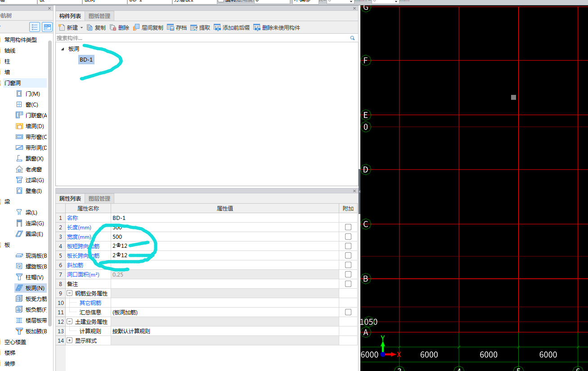
Task: Choose the 板受力筋 reinforcement icon
Action: click(x=19, y=299)
